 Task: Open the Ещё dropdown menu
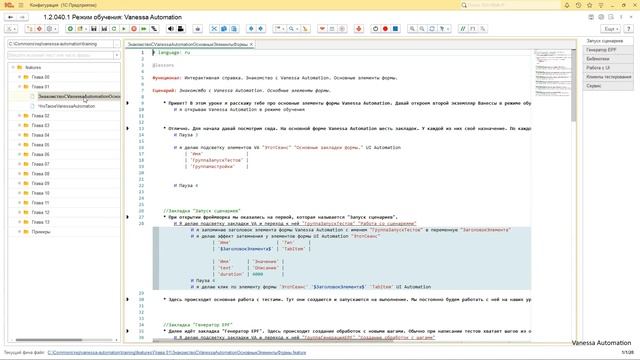pos(611,29)
